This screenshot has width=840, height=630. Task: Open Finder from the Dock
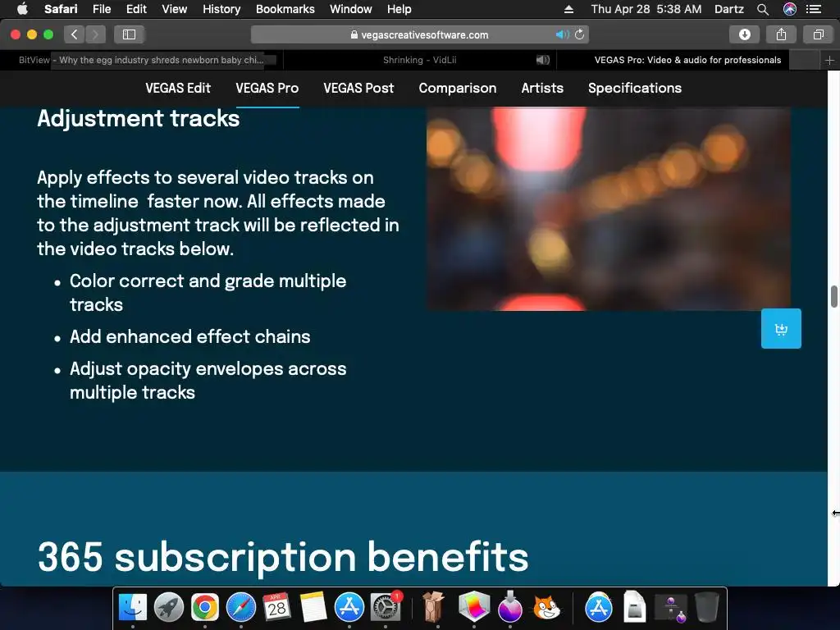[x=132, y=608]
